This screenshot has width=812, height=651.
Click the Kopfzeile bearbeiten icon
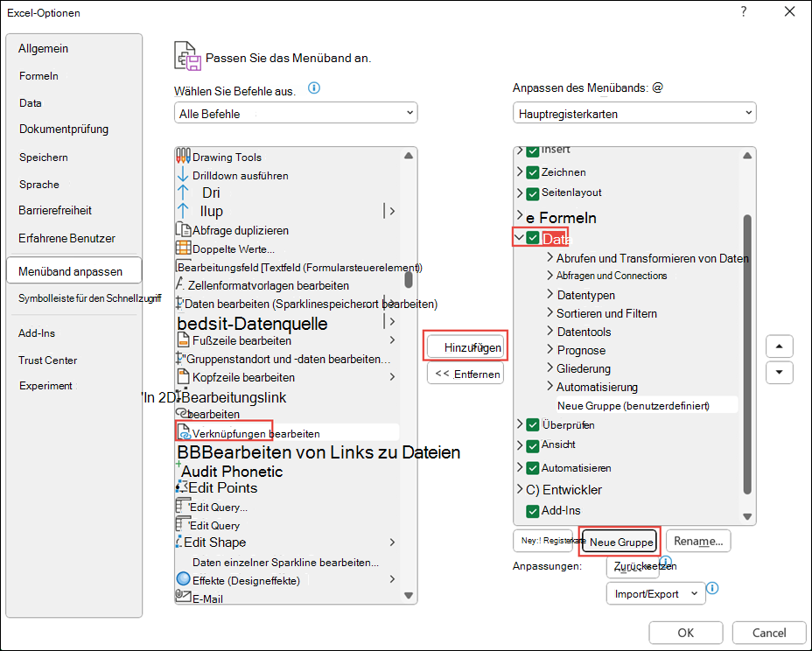[x=184, y=376]
